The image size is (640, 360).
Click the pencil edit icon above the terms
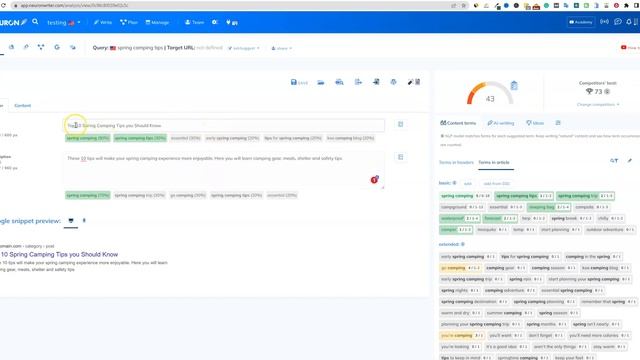(630, 161)
